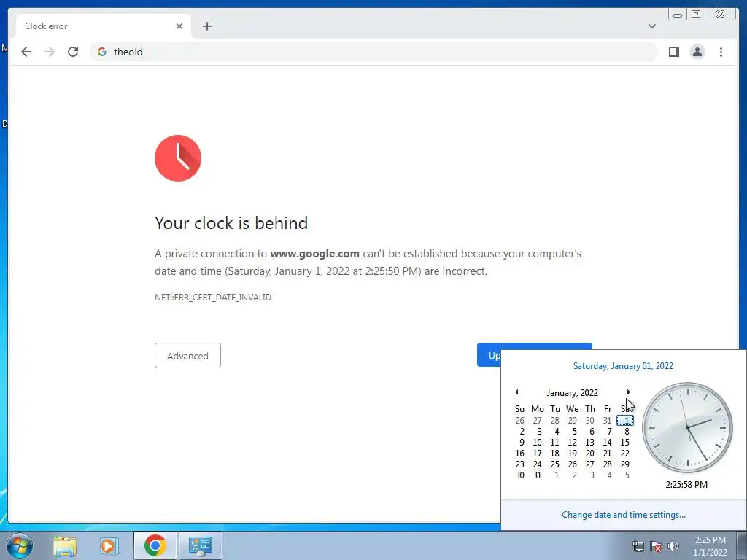Launch Windows Media Player from taskbar
The width and height of the screenshot is (747, 560).
109,545
